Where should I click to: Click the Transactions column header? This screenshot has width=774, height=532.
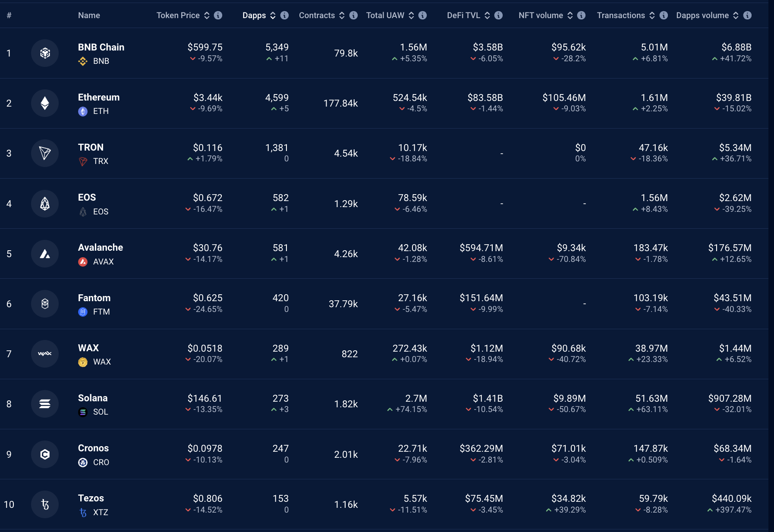point(620,16)
